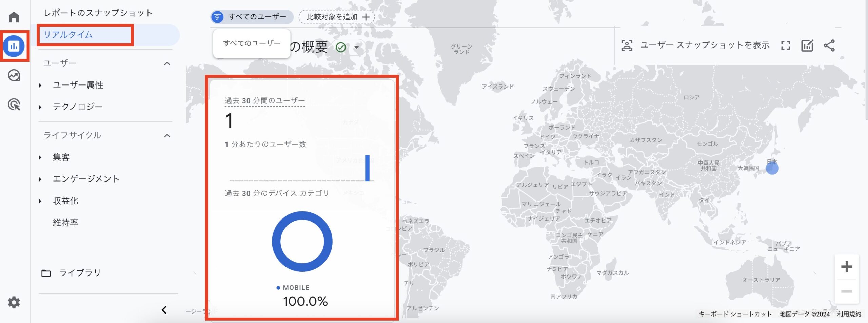Open the Advertising cursor icon

[x=14, y=104]
